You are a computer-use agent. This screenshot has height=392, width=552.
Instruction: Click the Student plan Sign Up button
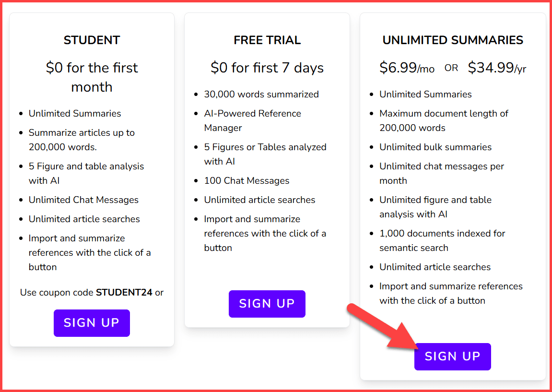(92, 323)
